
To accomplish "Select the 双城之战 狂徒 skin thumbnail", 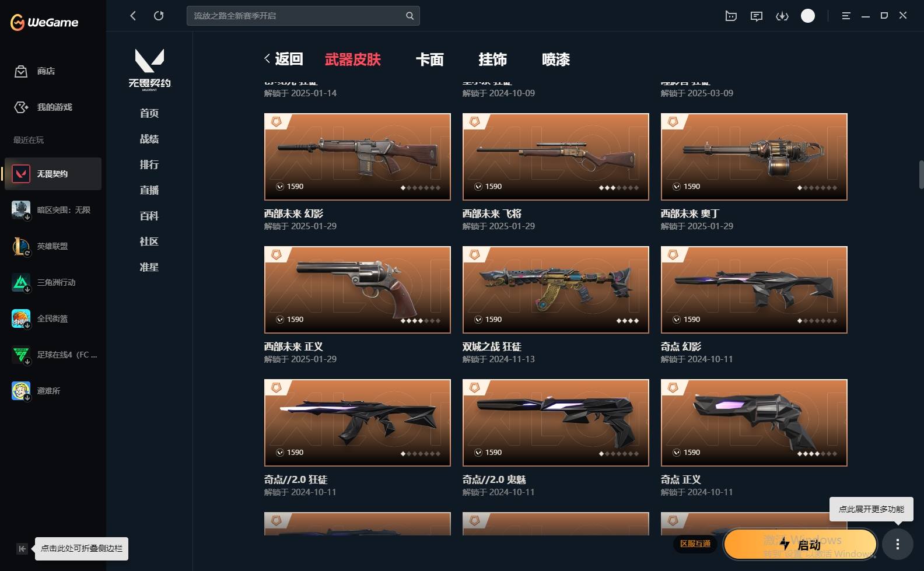I will pos(556,290).
